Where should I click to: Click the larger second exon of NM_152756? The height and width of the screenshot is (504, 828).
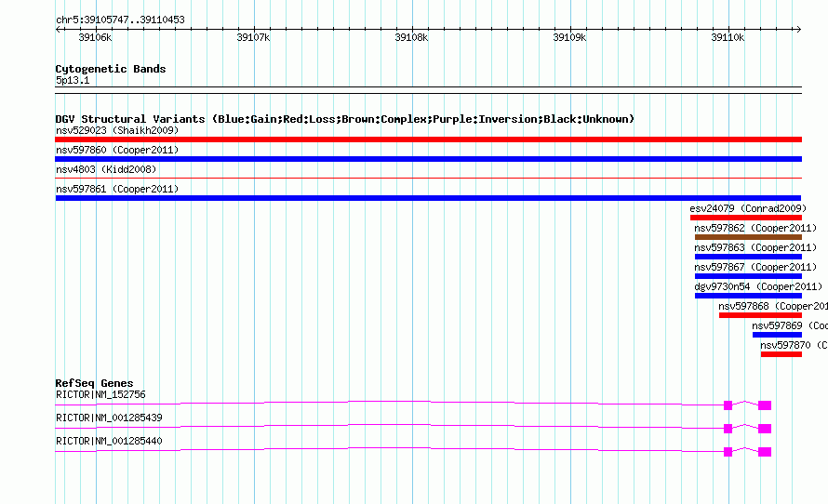click(x=765, y=405)
